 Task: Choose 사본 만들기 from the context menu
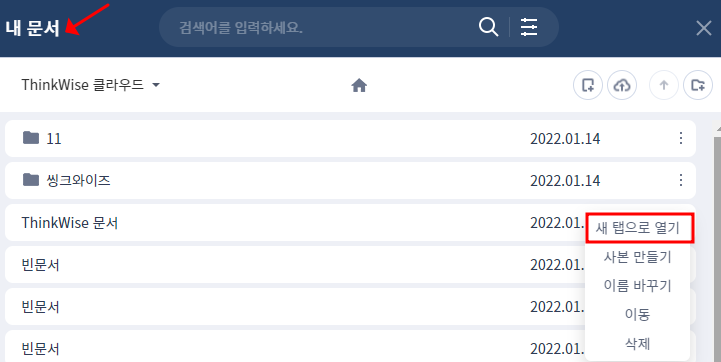click(637, 257)
